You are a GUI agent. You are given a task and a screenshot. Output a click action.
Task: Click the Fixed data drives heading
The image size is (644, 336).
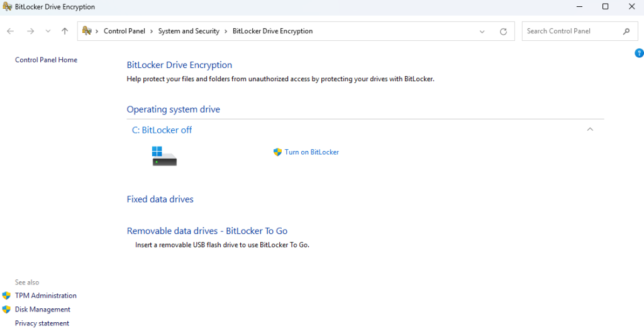pos(160,199)
